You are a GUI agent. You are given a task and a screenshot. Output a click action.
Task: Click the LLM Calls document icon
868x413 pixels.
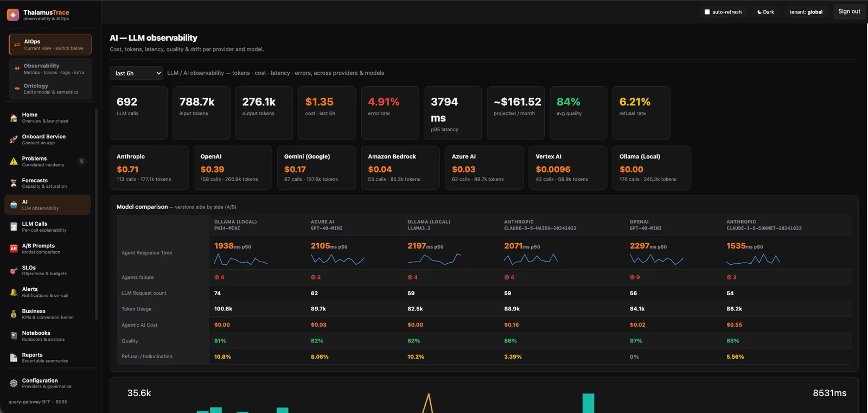14,227
